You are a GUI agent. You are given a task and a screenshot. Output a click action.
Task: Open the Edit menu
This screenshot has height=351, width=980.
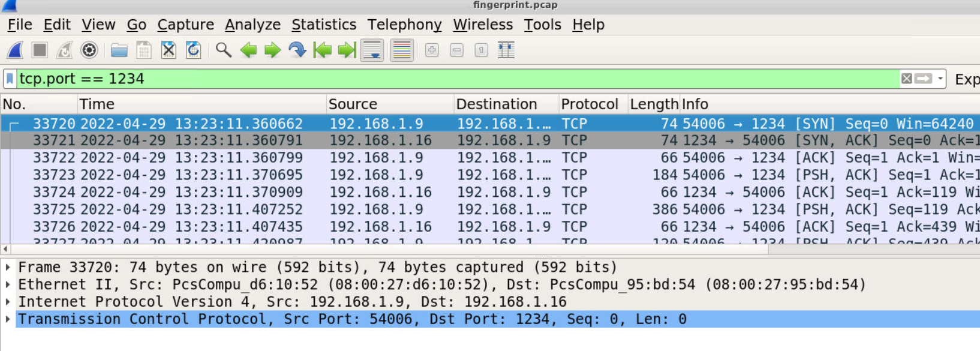coord(57,25)
